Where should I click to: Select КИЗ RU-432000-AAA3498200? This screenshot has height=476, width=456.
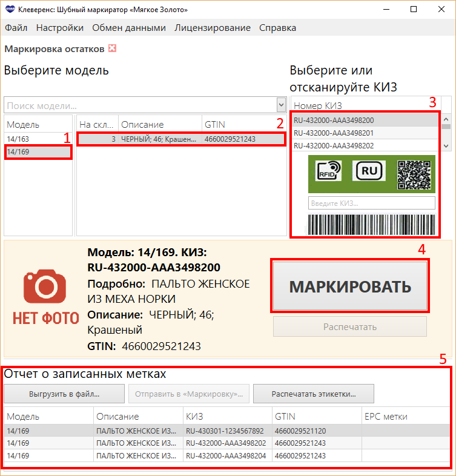365,121
